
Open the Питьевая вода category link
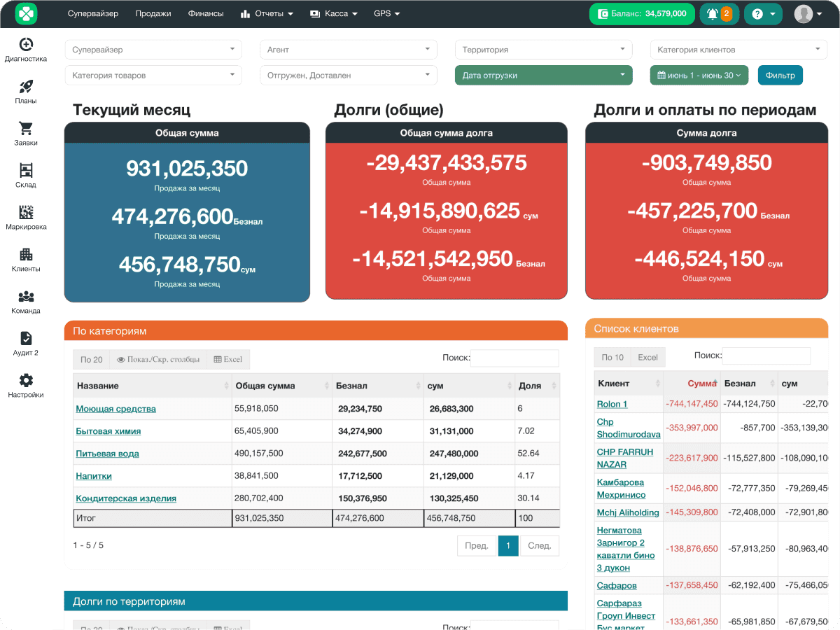pyautogui.click(x=107, y=454)
